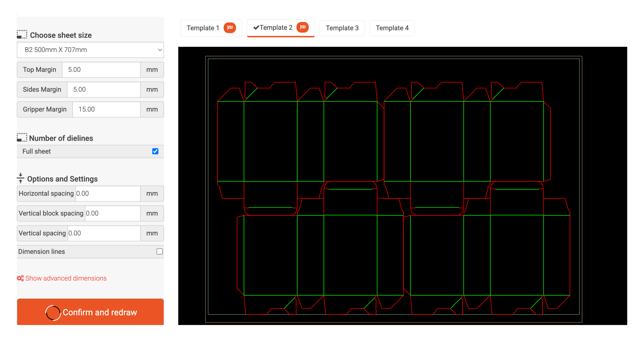Image resolution: width=644 pixels, height=338 pixels.
Task: Click the Options and Settings heading
Action: 62,179
